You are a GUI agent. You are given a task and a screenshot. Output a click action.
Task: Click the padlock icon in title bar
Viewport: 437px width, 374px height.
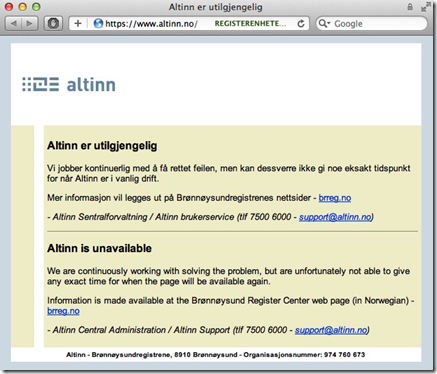[x=410, y=7]
